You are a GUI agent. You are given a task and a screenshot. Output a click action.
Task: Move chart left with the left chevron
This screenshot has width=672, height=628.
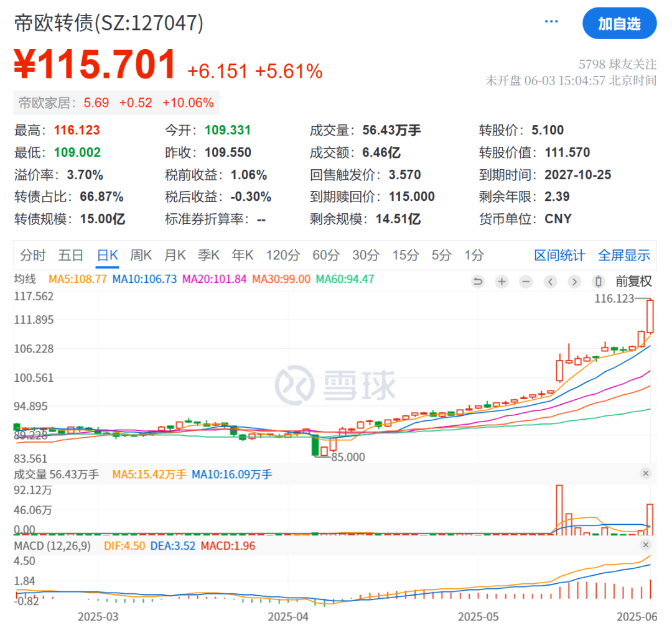pos(550,282)
